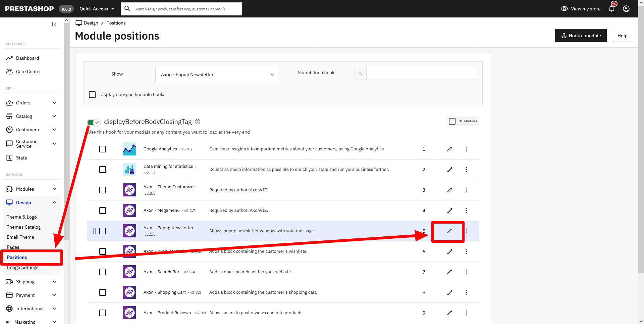
Task: Collapse the sidebar menu using arrow icon
Action: click(54, 24)
